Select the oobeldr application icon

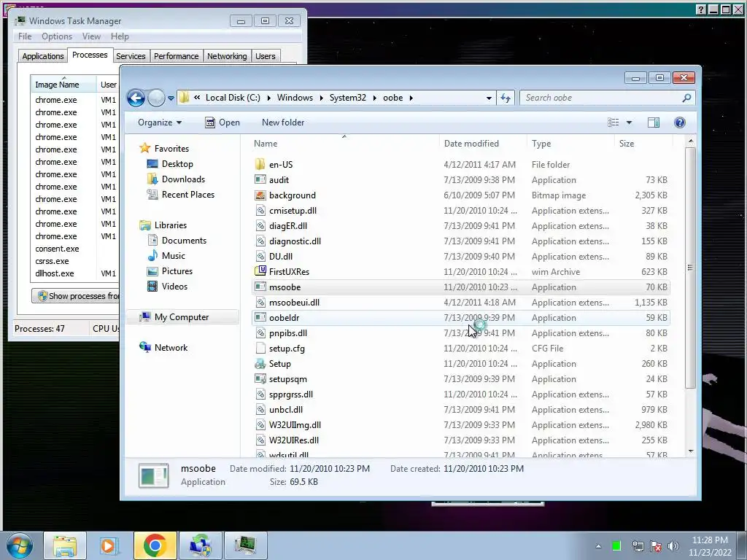[260, 318]
